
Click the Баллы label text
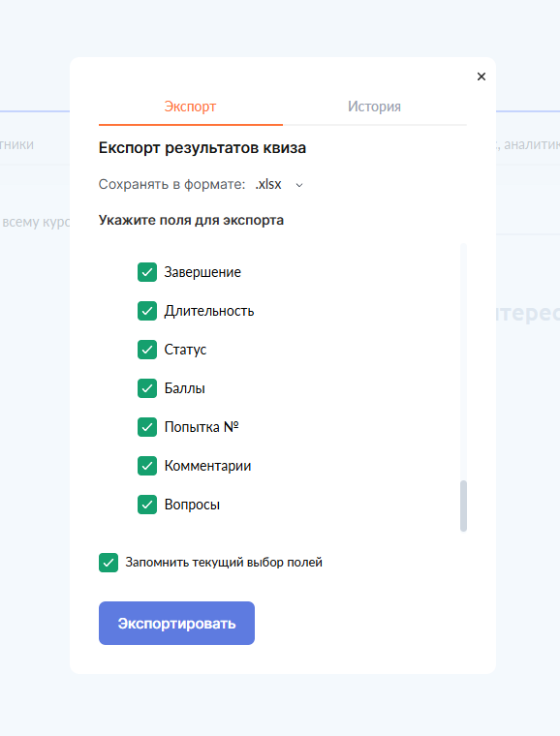point(184,388)
